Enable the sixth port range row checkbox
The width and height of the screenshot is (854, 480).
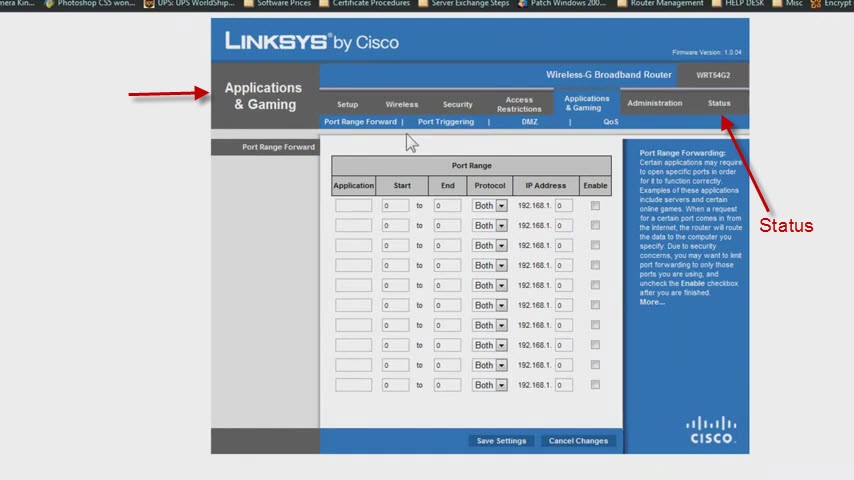(x=595, y=305)
